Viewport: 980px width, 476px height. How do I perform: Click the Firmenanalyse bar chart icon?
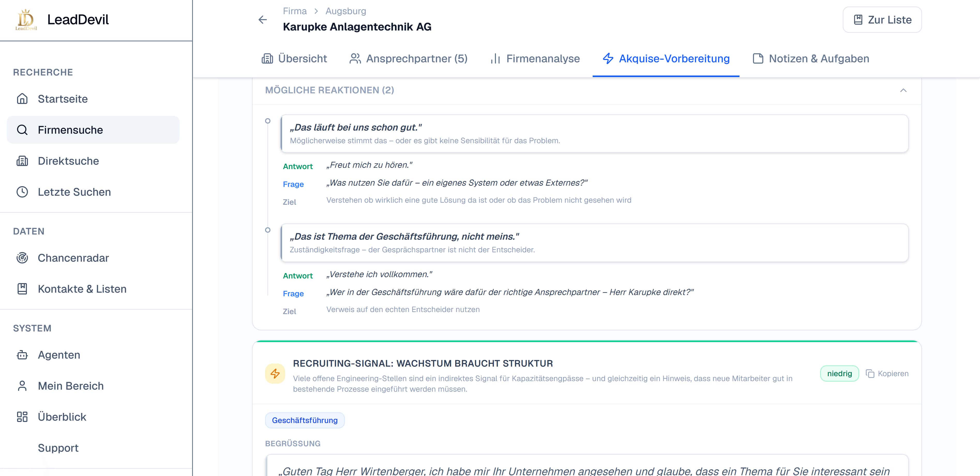(x=495, y=59)
